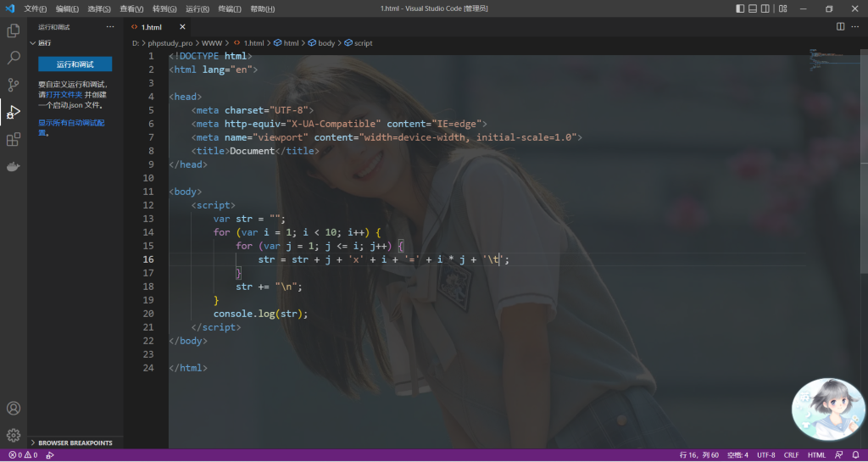The width and height of the screenshot is (868, 462).
Task: Open the Source Control view
Action: [14, 85]
